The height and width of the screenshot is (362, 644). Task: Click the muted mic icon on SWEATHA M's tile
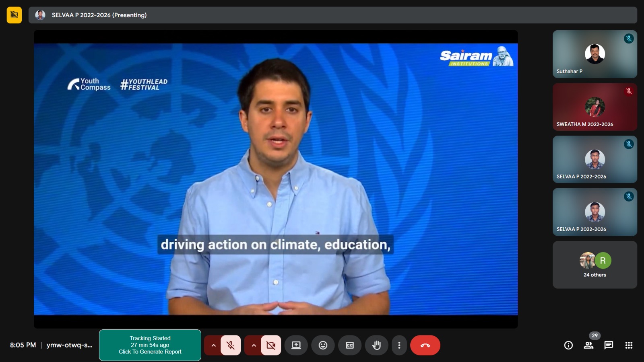629,91
